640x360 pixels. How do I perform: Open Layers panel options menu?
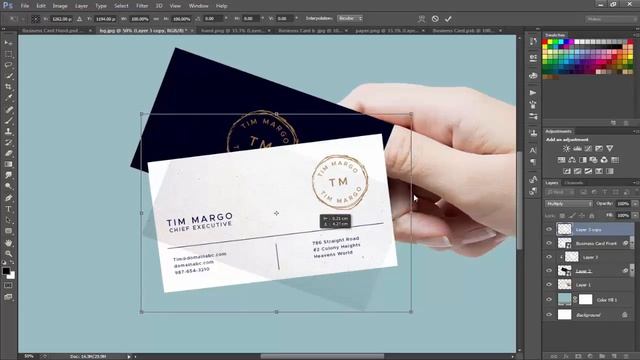[x=636, y=183]
